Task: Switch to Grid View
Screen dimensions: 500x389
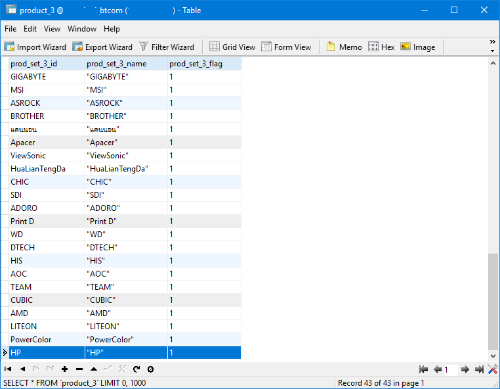Action: [232, 47]
